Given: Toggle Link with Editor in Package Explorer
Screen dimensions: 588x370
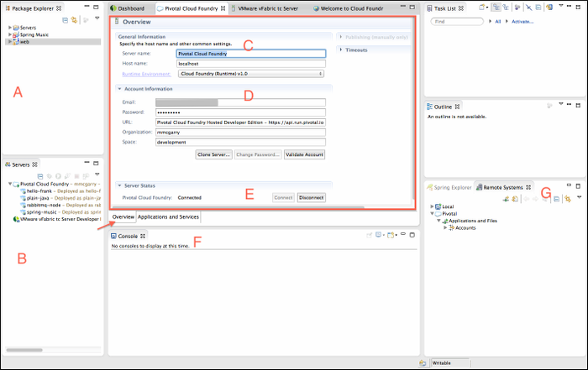Looking at the screenshot, I should [74, 20].
